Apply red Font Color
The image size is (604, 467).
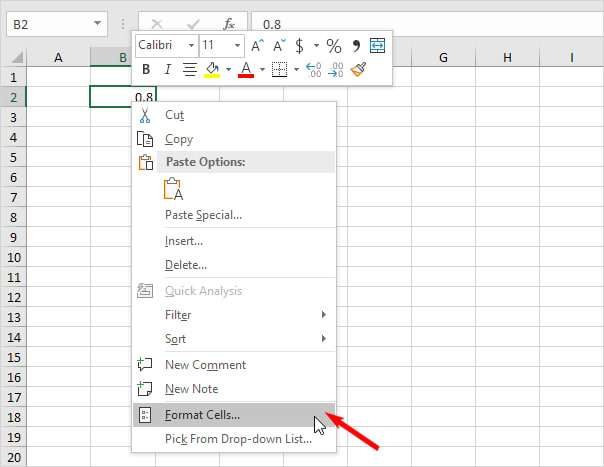coord(246,70)
